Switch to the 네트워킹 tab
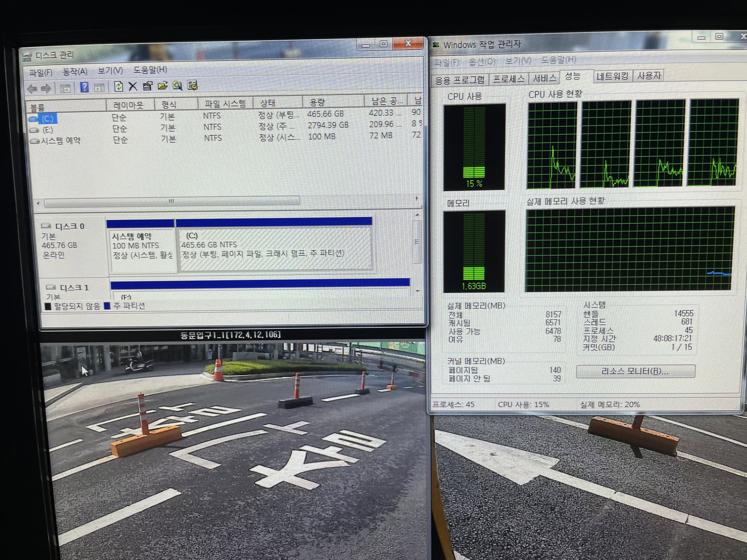This screenshot has height=560, width=747. (612, 76)
